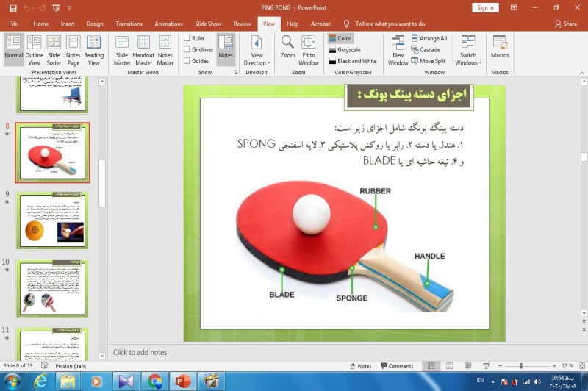
Task: Open the Slide Master view
Action: (x=122, y=50)
